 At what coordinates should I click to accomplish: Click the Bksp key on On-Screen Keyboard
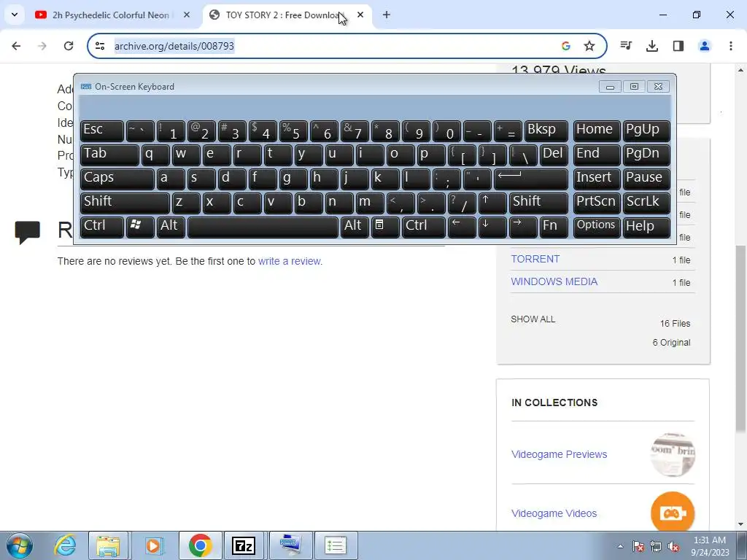click(x=546, y=130)
